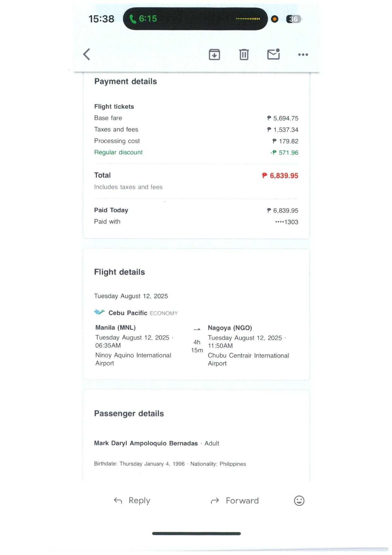Tap the red total amount 6,839.95
Image resolution: width=392 pixels, height=555 pixels.
280,176
